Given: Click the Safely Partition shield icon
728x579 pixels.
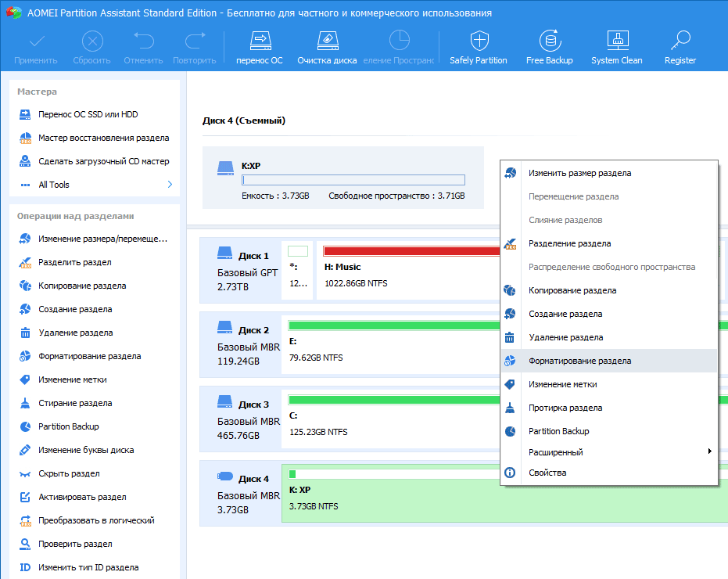Looking at the screenshot, I should click(479, 41).
